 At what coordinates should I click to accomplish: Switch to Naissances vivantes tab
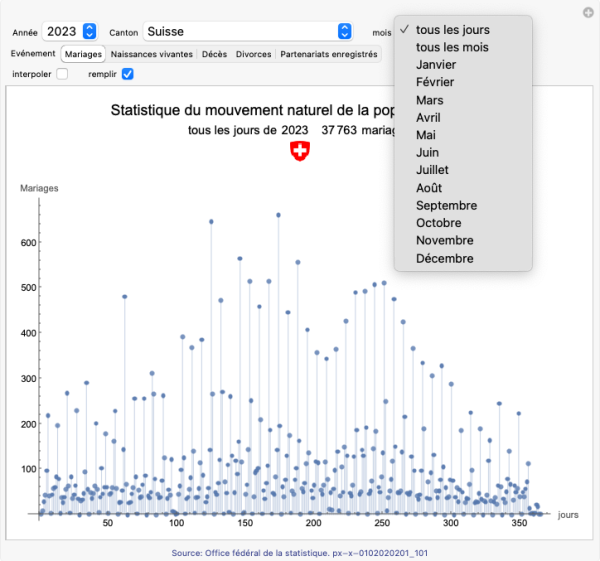click(152, 54)
